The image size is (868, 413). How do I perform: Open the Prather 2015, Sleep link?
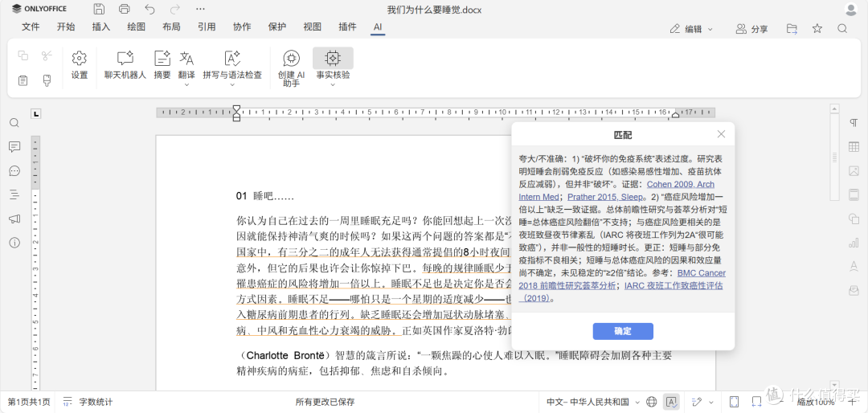pyautogui.click(x=605, y=197)
